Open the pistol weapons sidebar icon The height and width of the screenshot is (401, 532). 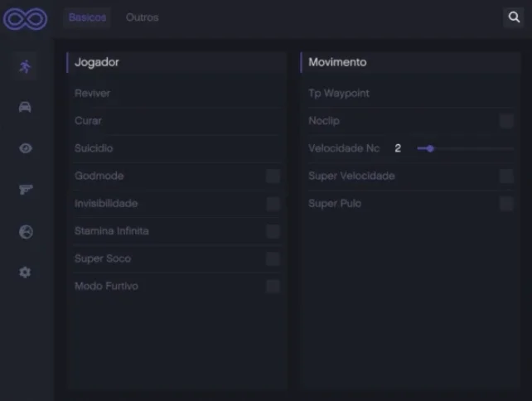[x=26, y=189]
